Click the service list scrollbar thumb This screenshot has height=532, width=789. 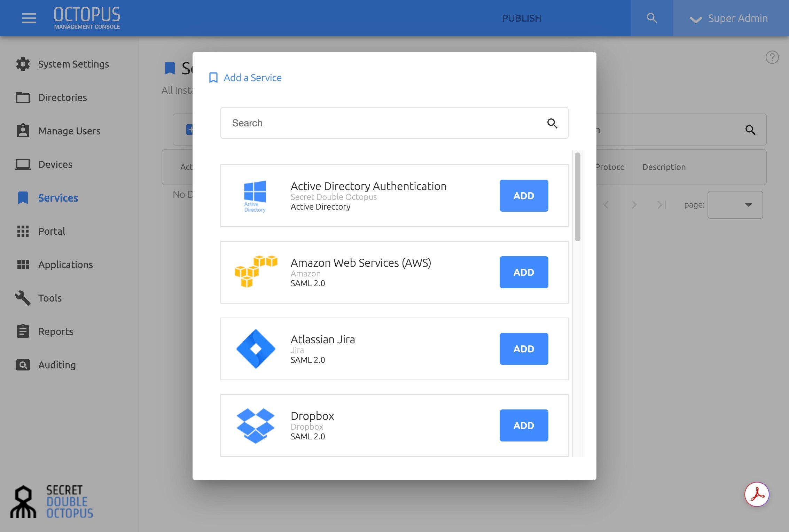click(578, 197)
